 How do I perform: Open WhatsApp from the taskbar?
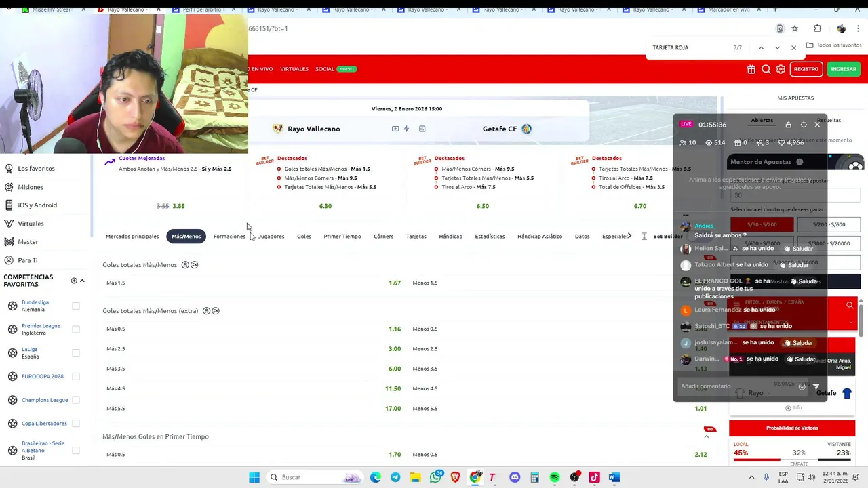coord(435,477)
